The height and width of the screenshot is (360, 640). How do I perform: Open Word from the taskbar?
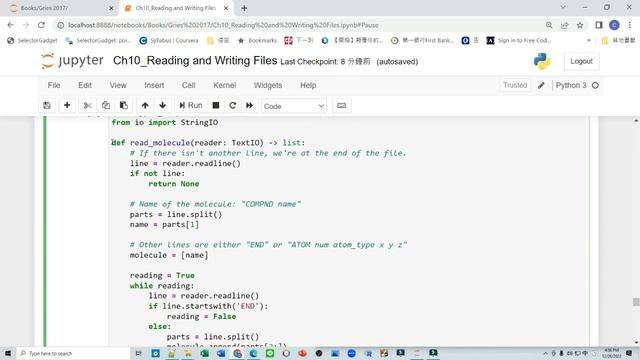click(221, 353)
